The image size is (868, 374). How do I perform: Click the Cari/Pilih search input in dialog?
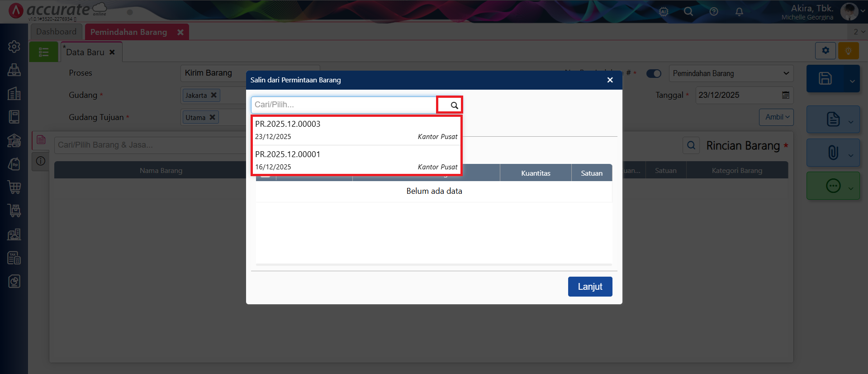[344, 105]
